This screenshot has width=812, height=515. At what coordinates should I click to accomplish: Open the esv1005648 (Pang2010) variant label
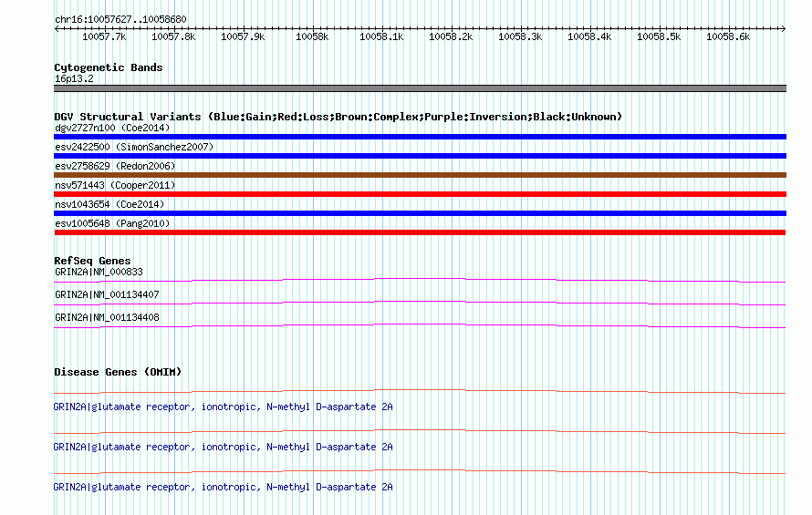[x=112, y=223]
